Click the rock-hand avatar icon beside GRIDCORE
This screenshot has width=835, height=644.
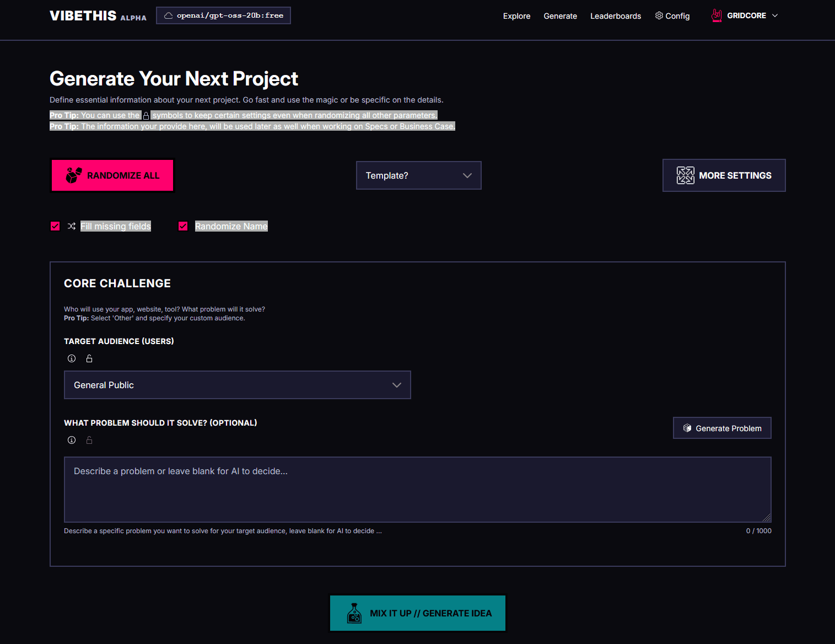pos(716,15)
